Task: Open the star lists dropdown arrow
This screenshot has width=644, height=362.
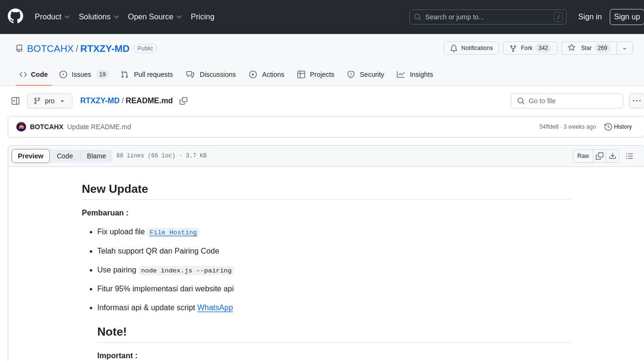Action: 625,48
